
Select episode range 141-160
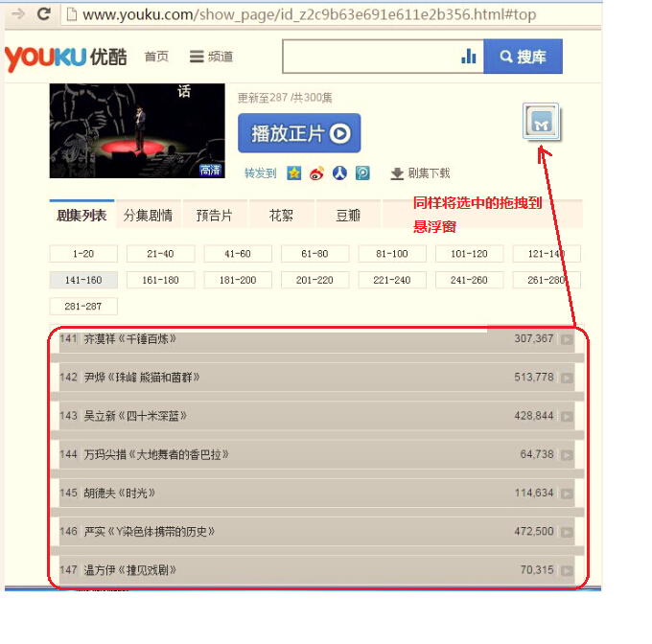[83, 280]
